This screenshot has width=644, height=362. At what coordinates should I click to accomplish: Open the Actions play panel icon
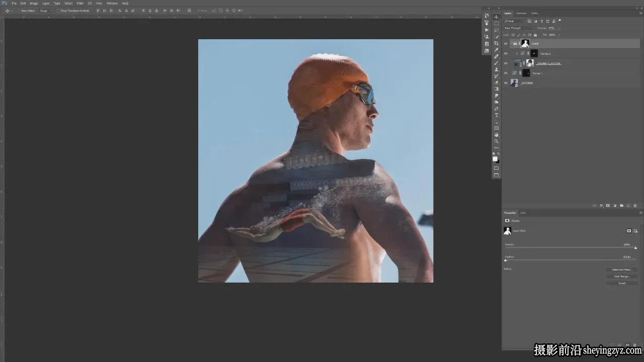[487, 30]
